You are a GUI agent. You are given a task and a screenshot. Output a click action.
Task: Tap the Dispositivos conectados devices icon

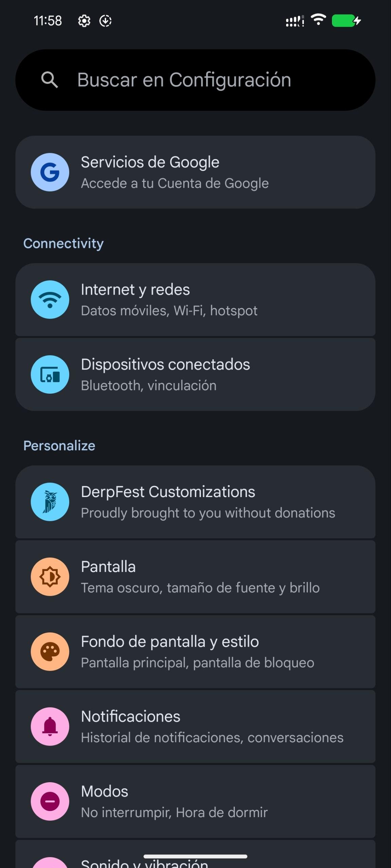click(50, 375)
